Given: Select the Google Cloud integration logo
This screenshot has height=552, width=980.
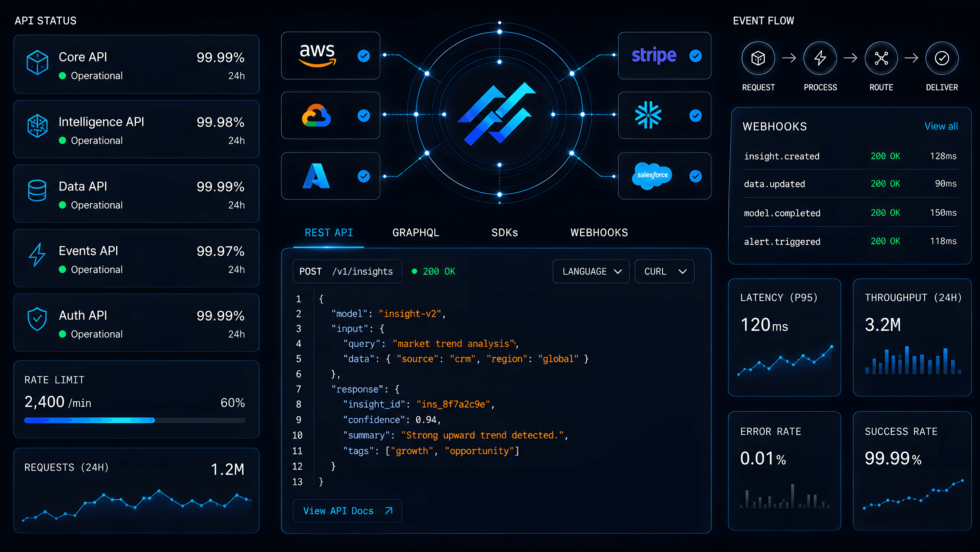Looking at the screenshot, I should tap(316, 115).
